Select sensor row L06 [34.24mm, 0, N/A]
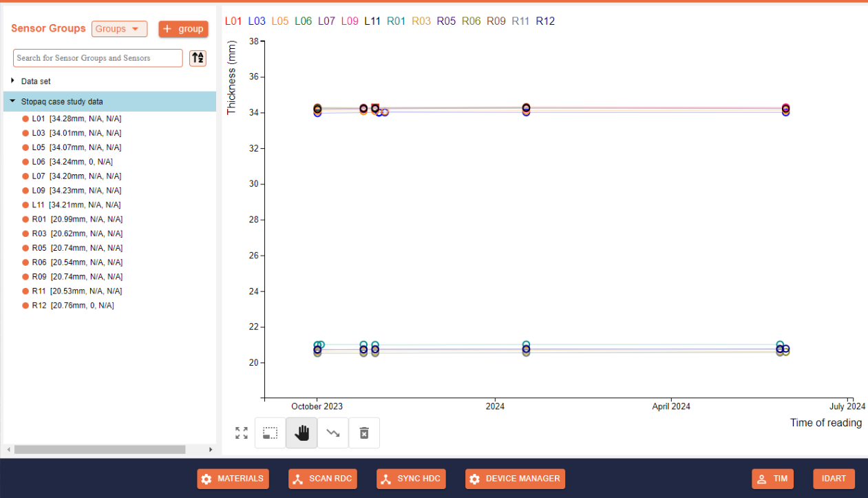 click(x=72, y=162)
